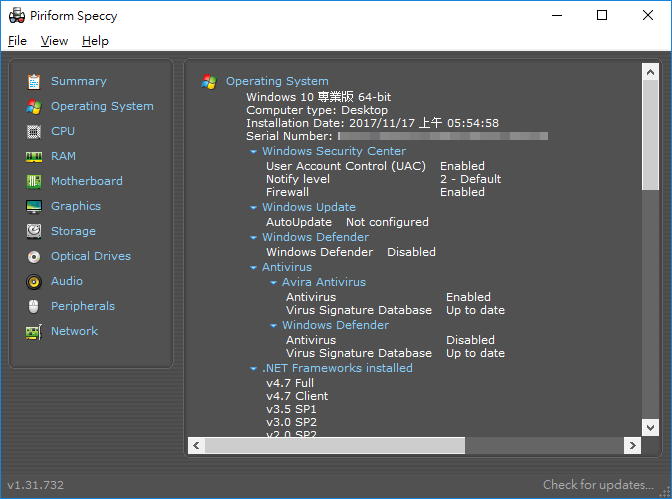Collapse the Avira Antivirus subsection
The width and height of the screenshot is (672, 499).
tap(273, 283)
